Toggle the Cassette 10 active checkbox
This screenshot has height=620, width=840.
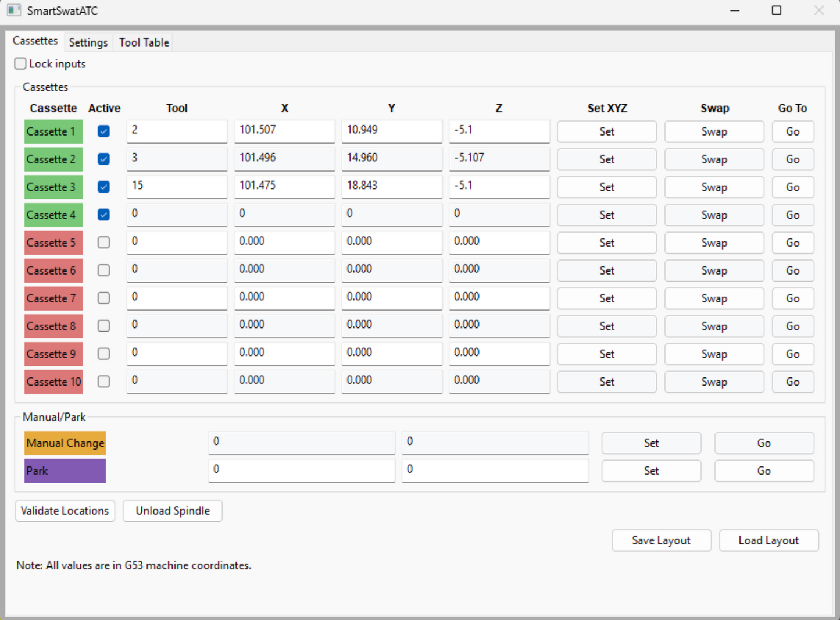103,382
